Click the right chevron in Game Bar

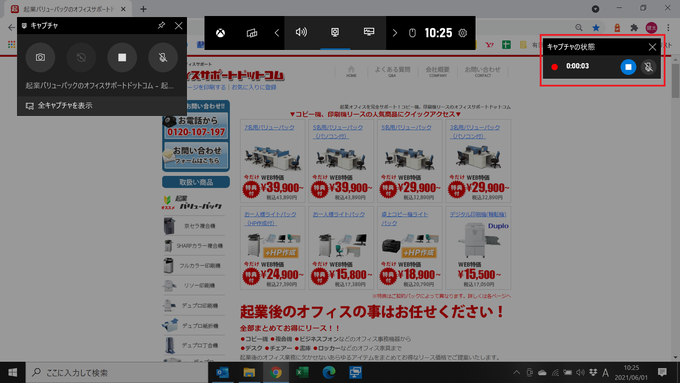pyautogui.click(x=395, y=33)
